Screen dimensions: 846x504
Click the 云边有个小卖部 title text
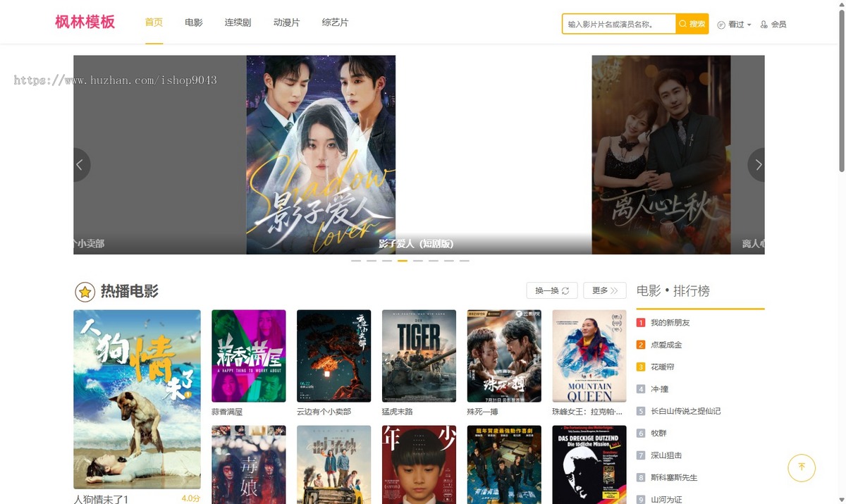[324, 412]
